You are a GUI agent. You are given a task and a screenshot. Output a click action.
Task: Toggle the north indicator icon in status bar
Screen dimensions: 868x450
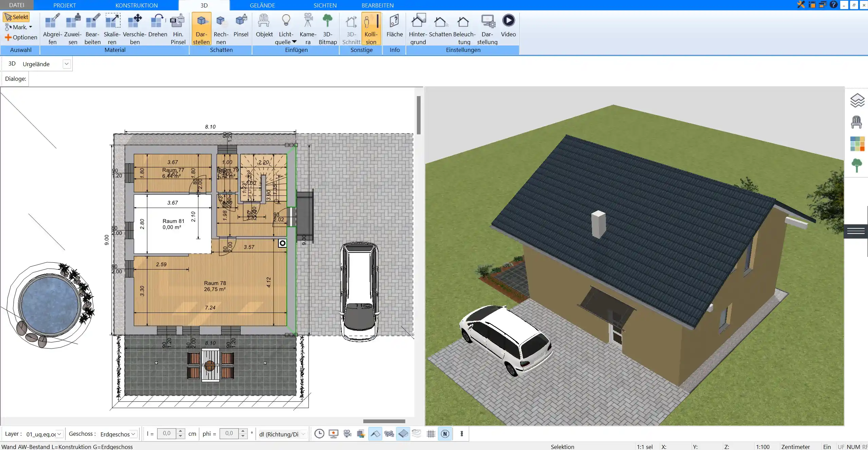(445, 433)
